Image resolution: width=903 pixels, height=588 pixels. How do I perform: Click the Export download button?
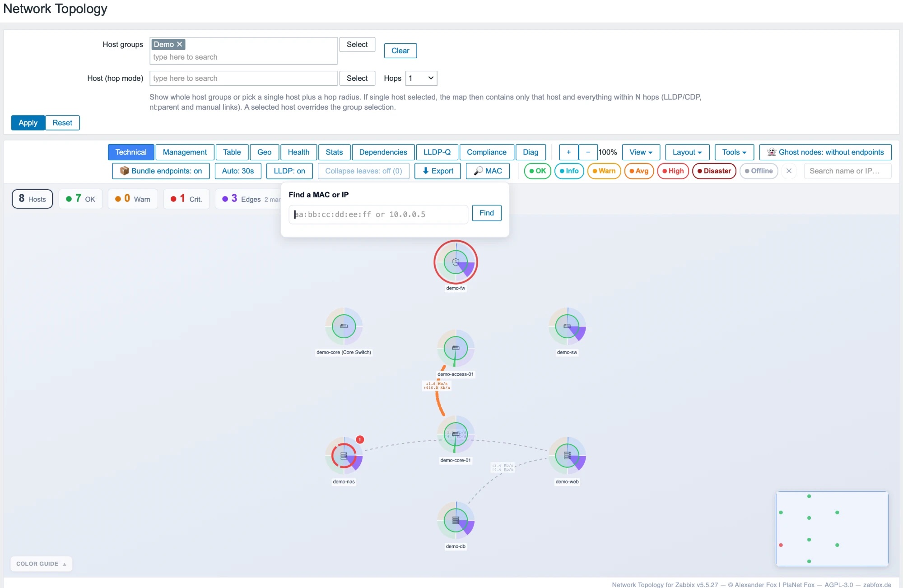pos(438,171)
